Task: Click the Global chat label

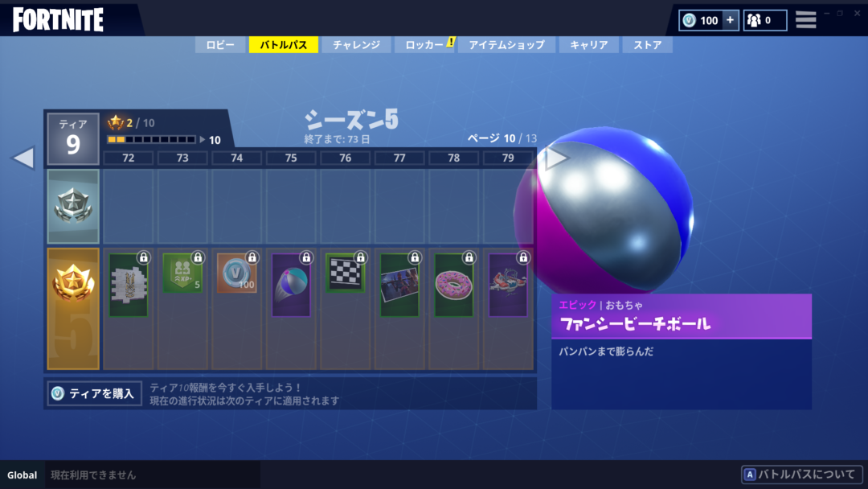Action: pyautogui.click(x=23, y=475)
